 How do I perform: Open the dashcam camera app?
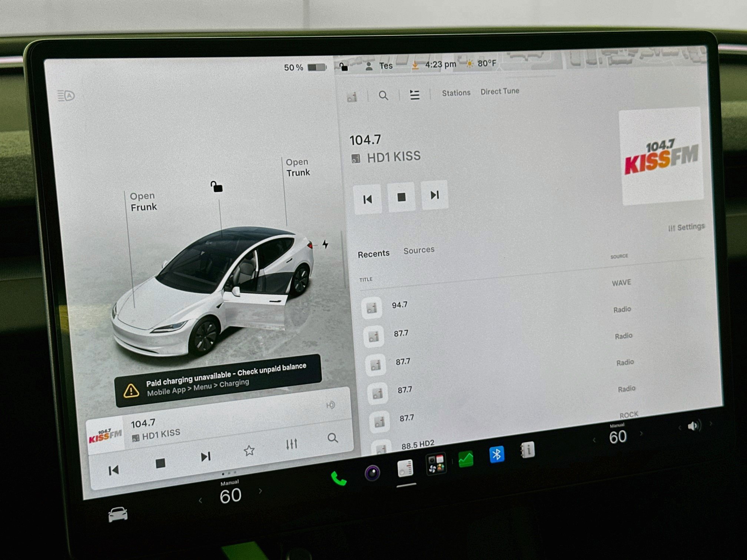[372, 473]
